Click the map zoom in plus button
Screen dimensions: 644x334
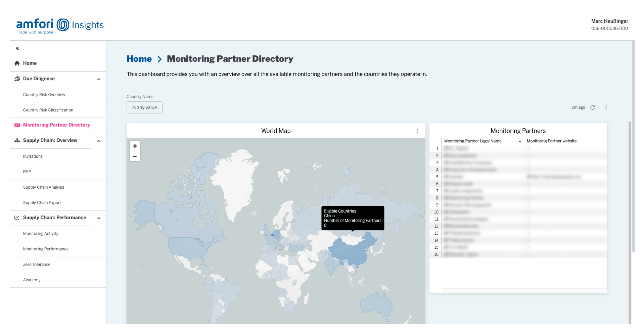click(x=135, y=146)
